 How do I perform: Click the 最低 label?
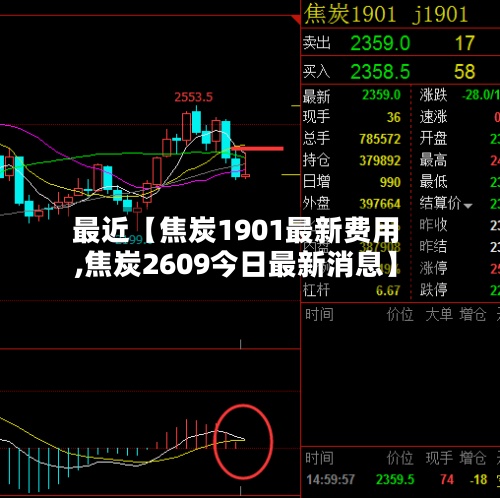[x=433, y=182]
